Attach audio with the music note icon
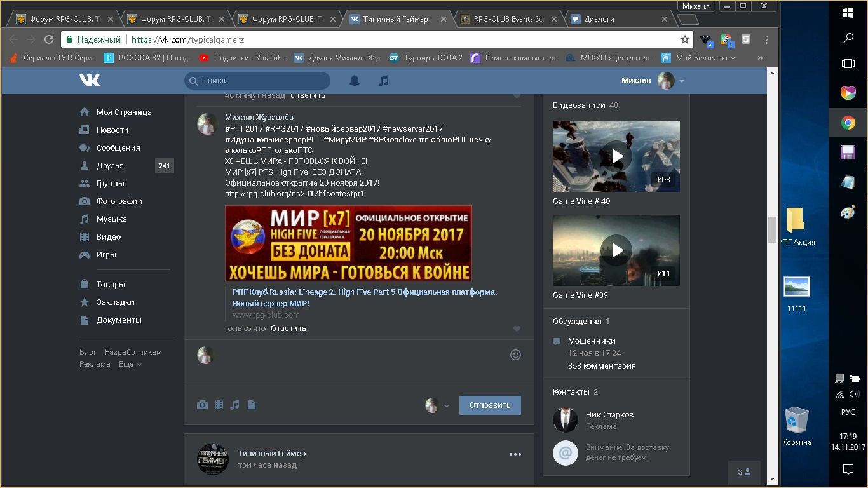The image size is (868, 488). [234, 405]
